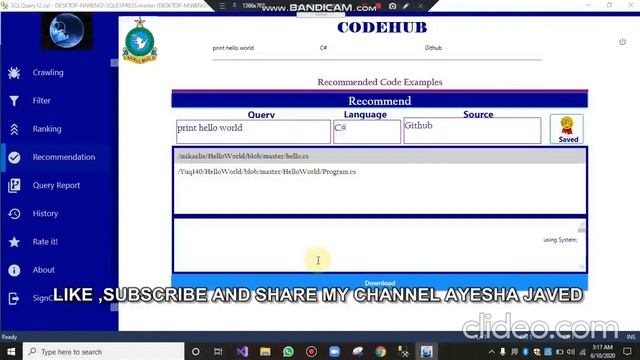This screenshot has width=640, height=360.
Task: Click 'C#' in the top header row
Action: pyautogui.click(x=323, y=48)
